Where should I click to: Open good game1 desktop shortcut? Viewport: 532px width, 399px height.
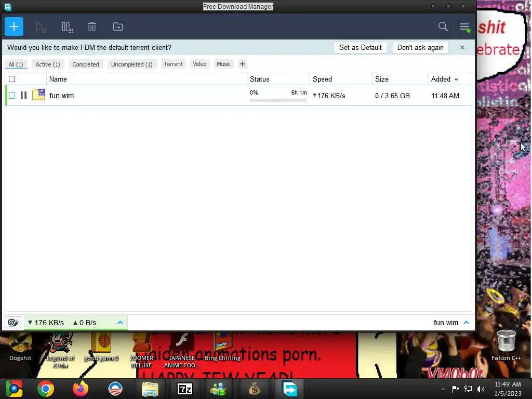coord(101,347)
